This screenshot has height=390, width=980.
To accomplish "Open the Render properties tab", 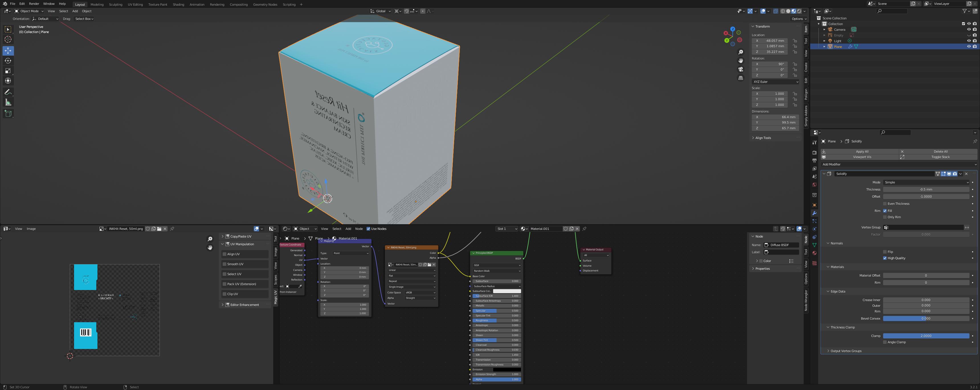I will click(814, 153).
